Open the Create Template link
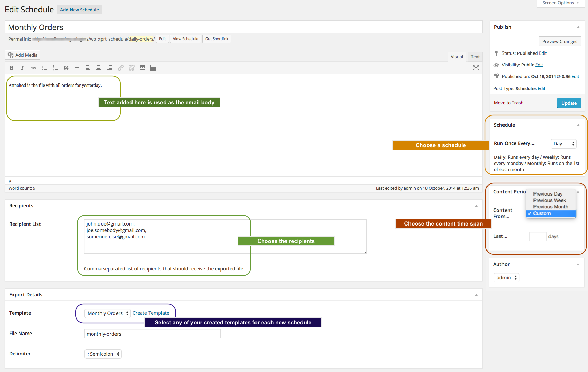The height and width of the screenshot is (372, 588). [151, 313]
